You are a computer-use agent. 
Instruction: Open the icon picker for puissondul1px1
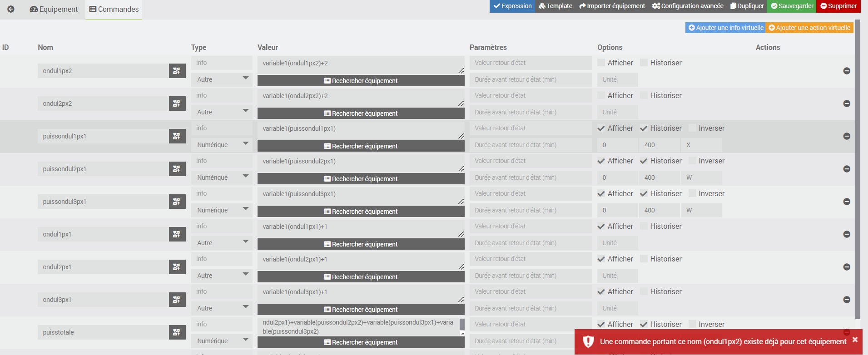pyautogui.click(x=177, y=136)
